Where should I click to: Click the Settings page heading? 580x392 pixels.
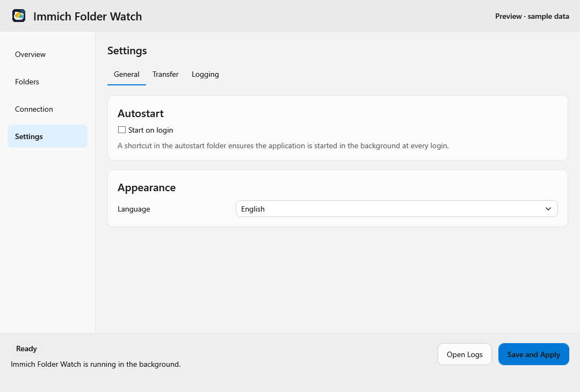(x=127, y=50)
